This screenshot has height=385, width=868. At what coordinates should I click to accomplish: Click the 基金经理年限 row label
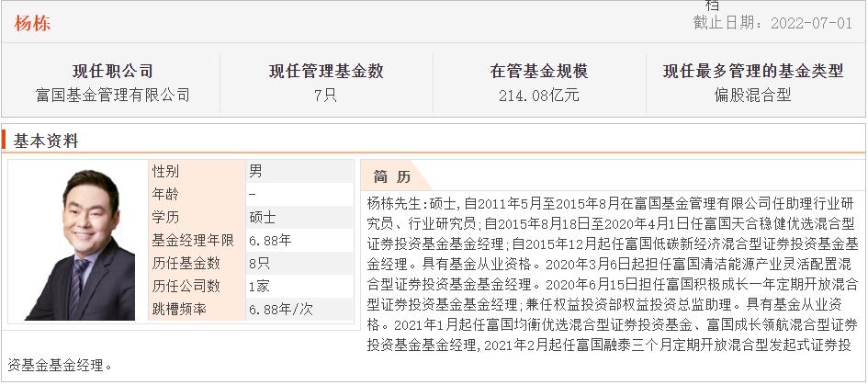(193, 241)
